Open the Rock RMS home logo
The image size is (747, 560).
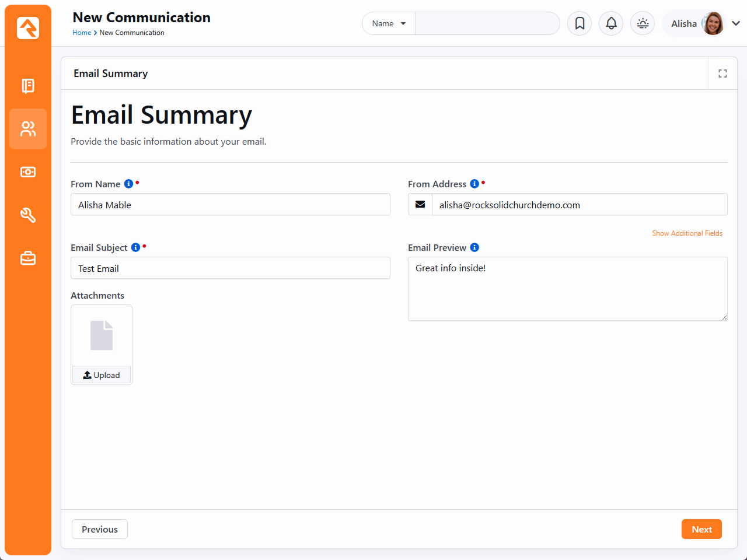(x=27, y=27)
